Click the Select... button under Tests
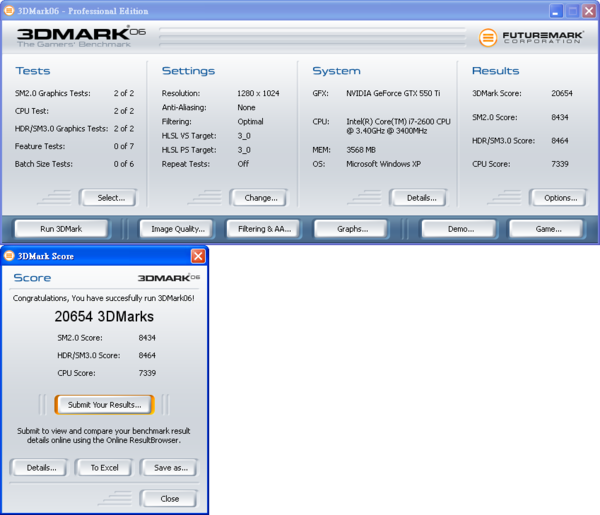 [x=108, y=198]
